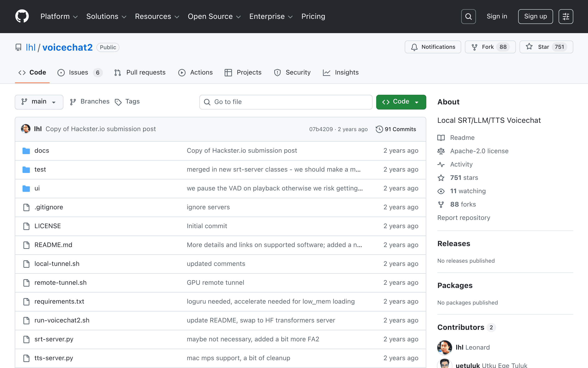The image size is (588, 368).
Task: Switch to the Pull requests tab
Action: click(x=140, y=72)
